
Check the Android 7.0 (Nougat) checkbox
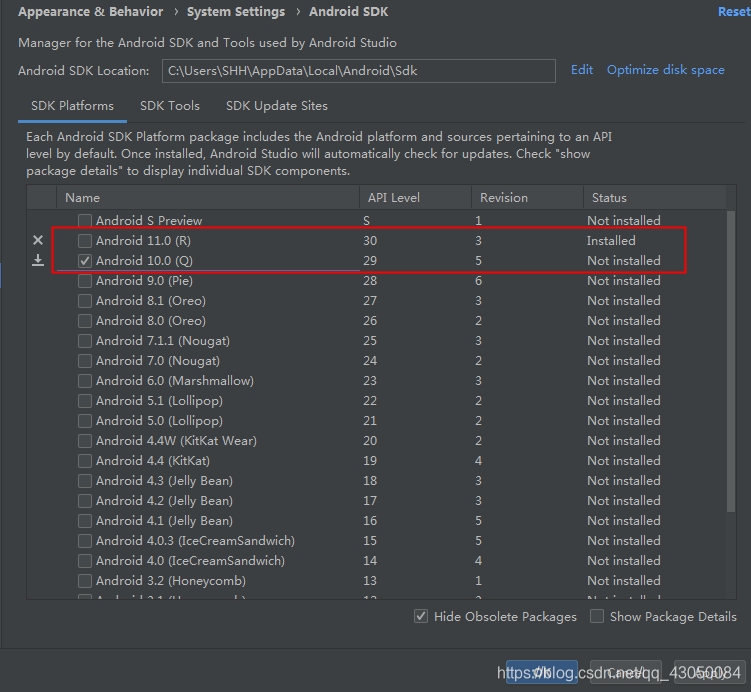(x=85, y=361)
